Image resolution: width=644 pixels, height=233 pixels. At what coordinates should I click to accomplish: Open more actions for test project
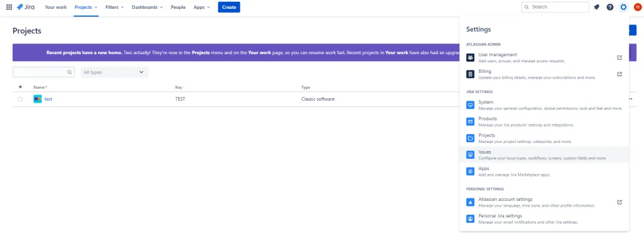point(630,99)
